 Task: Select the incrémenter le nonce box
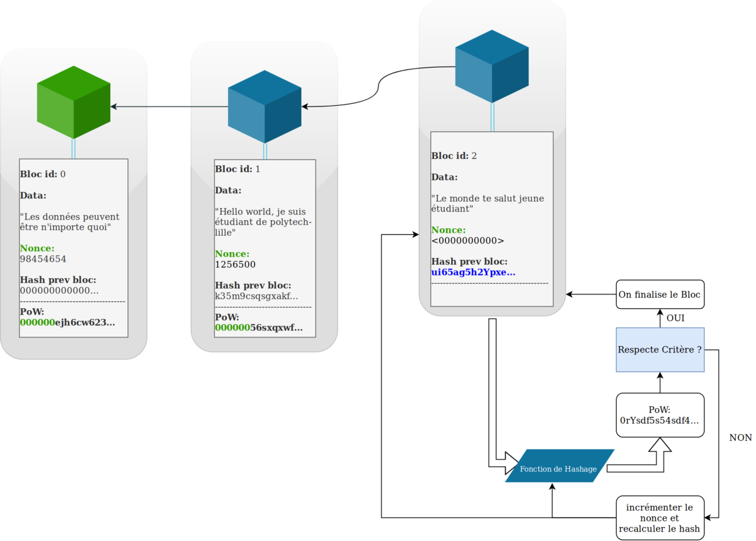660,518
